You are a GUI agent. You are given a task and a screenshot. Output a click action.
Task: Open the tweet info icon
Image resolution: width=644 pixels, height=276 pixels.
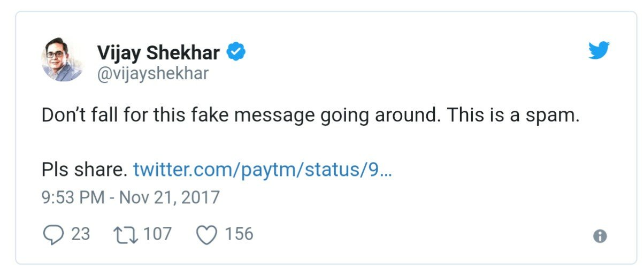(600, 236)
